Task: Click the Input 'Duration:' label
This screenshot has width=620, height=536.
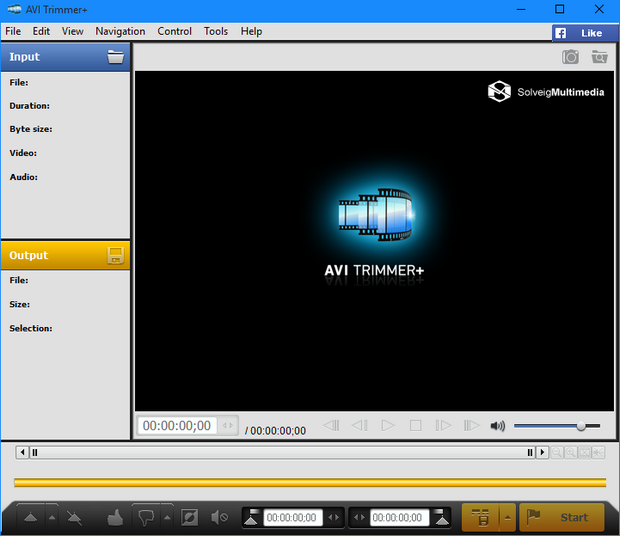Action: coord(30,106)
